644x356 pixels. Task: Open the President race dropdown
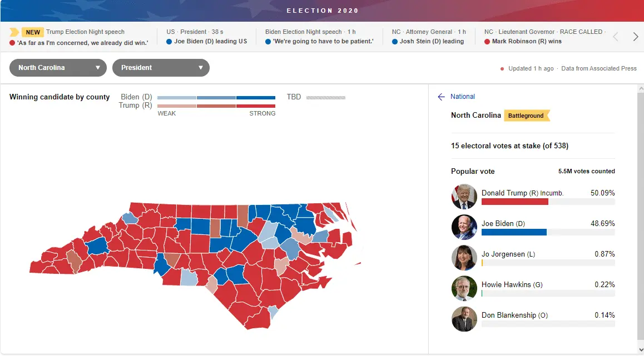click(161, 68)
